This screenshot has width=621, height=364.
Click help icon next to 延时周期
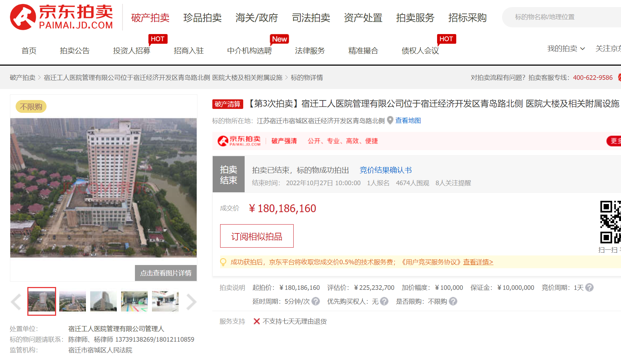316,301
